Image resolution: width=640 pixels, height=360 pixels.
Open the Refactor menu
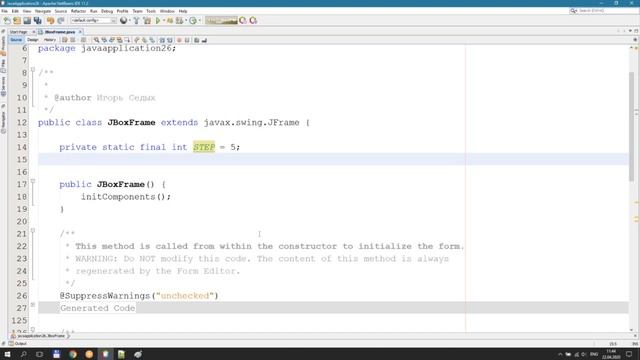point(78,11)
